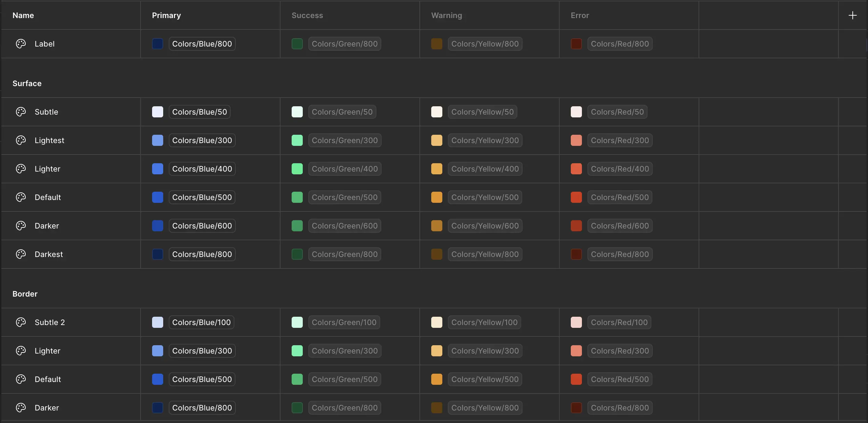Select the Success mode column header
This screenshot has height=423, width=868.
[307, 15]
